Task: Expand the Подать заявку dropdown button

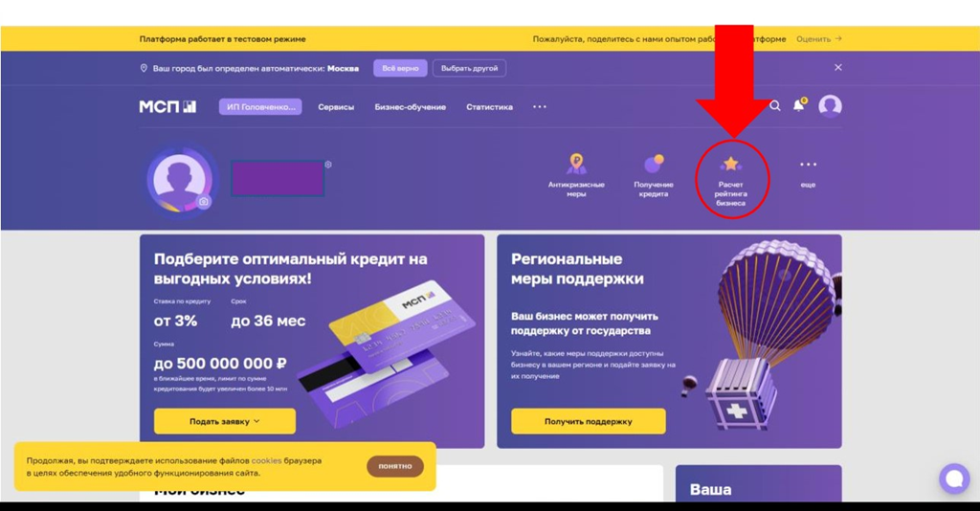Action: tap(225, 421)
